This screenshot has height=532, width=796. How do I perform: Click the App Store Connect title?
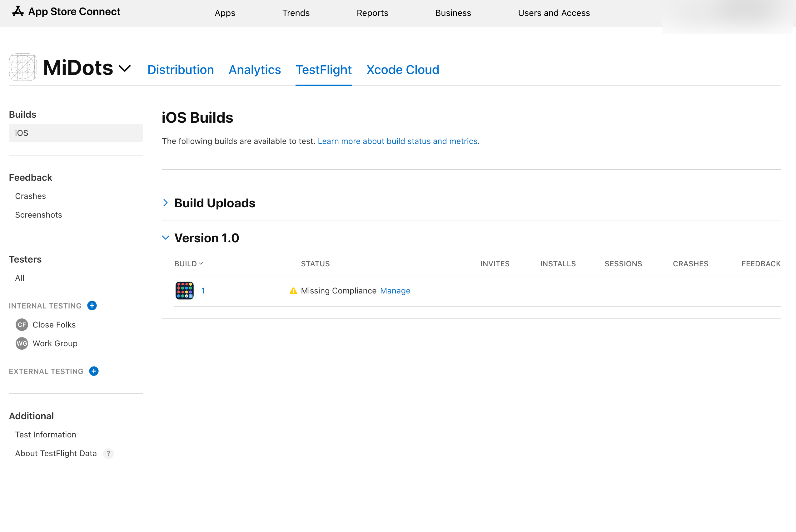74,12
